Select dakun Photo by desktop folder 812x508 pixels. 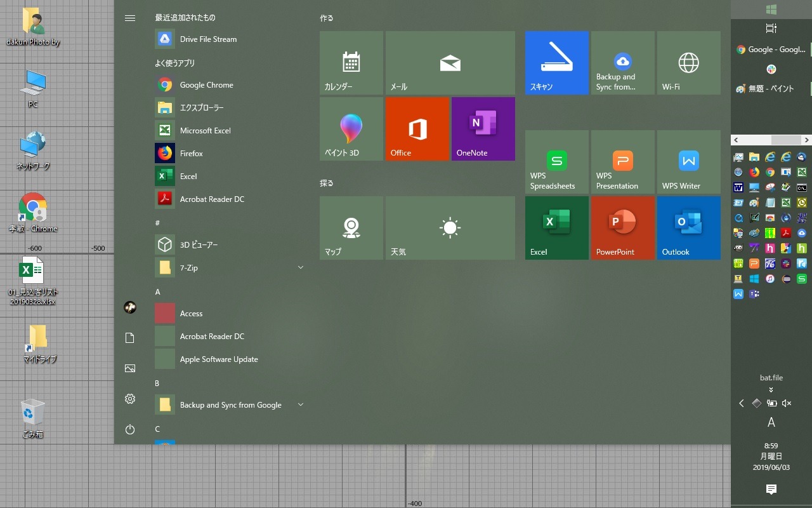(33, 27)
